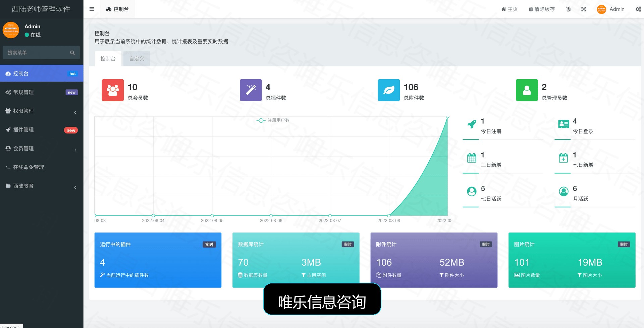The width and height of the screenshot is (644, 328).
Task: Click the 运行中的插件 blue statistics card
Action: point(158,260)
